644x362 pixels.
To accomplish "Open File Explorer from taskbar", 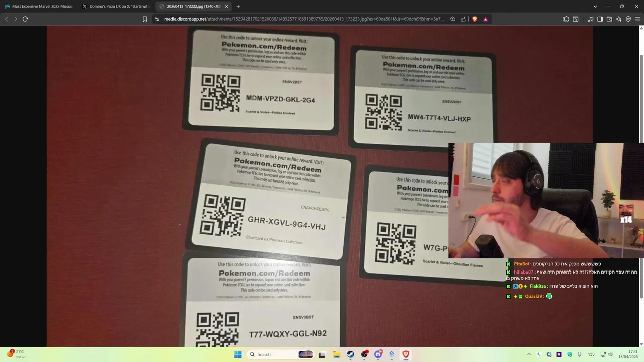I will [336, 354].
